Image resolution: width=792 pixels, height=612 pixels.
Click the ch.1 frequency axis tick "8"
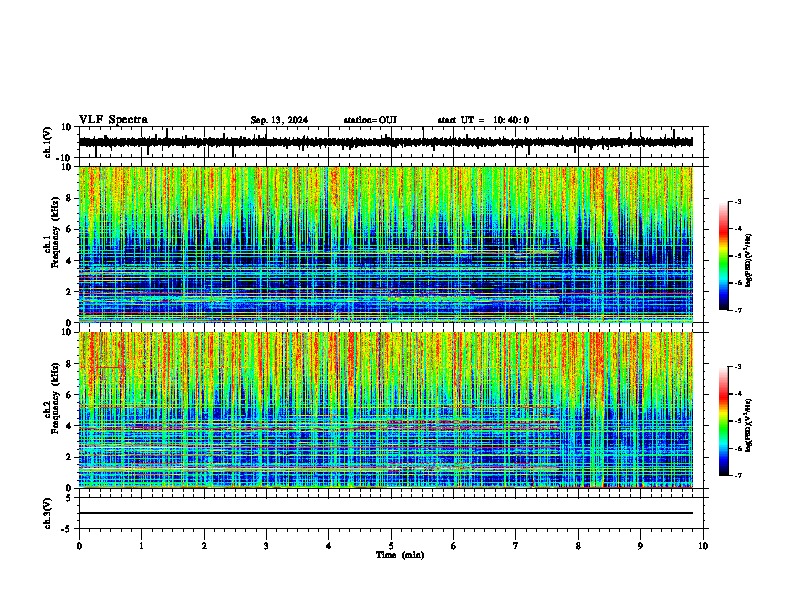point(69,198)
